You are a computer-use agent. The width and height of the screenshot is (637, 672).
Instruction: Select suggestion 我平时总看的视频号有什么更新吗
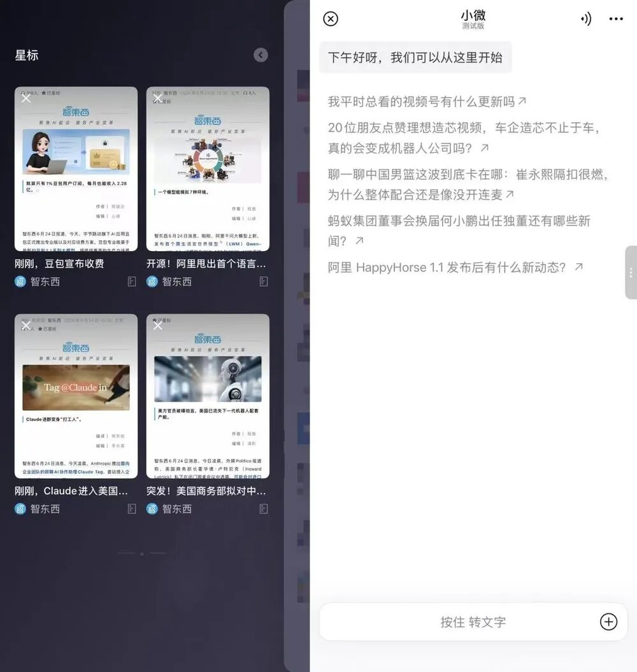(427, 101)
